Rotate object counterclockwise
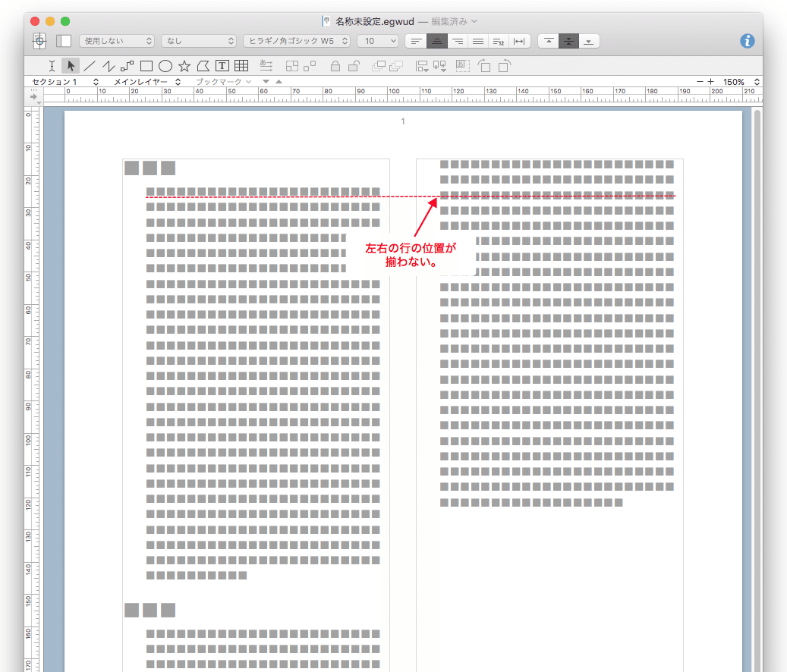The width and height of the screenshot is (787, 672). (484, 66)
